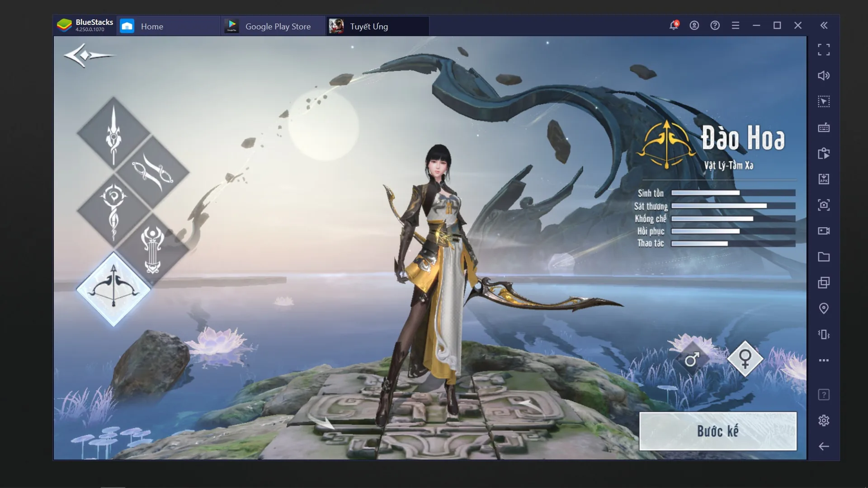Take a screenshot with sidebar icon
The image size is (868, 488).
pyautogui.click(x=824, y=205)
